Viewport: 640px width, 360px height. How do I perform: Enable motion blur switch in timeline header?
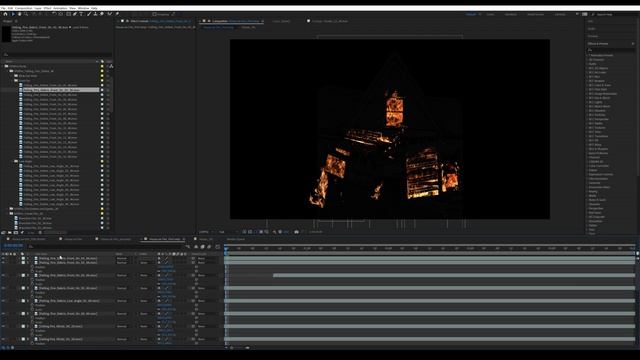[x=209, y=247]
